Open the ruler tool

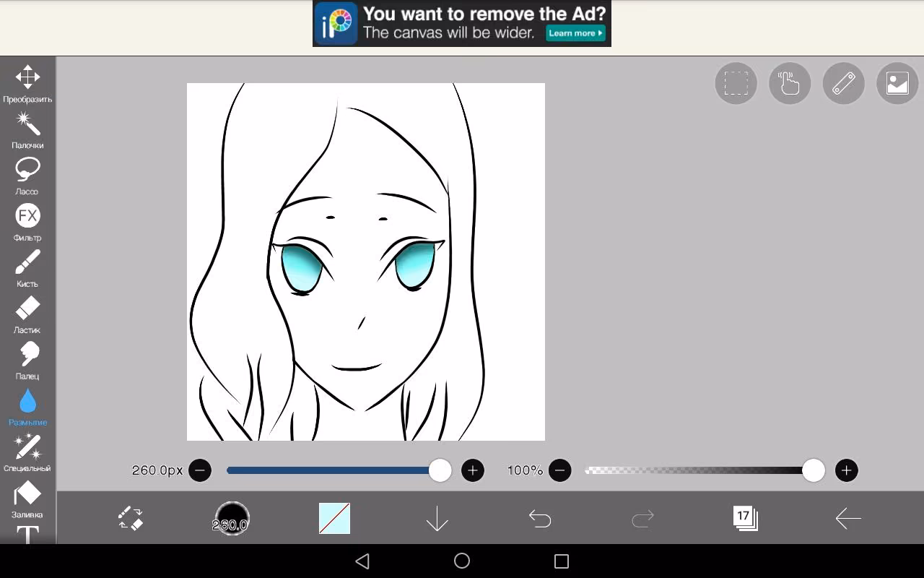(844, 83)
